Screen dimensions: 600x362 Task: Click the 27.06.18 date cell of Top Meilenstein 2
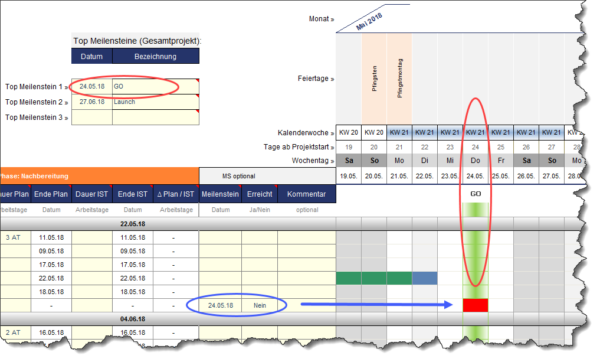[92, 102]
